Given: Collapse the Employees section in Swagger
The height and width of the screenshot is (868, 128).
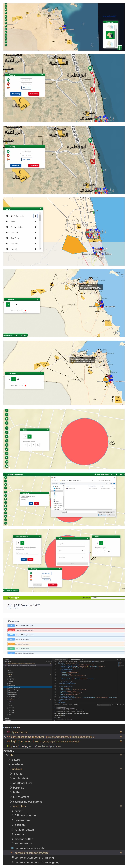Looking at the screenshot, I should 122,621.
